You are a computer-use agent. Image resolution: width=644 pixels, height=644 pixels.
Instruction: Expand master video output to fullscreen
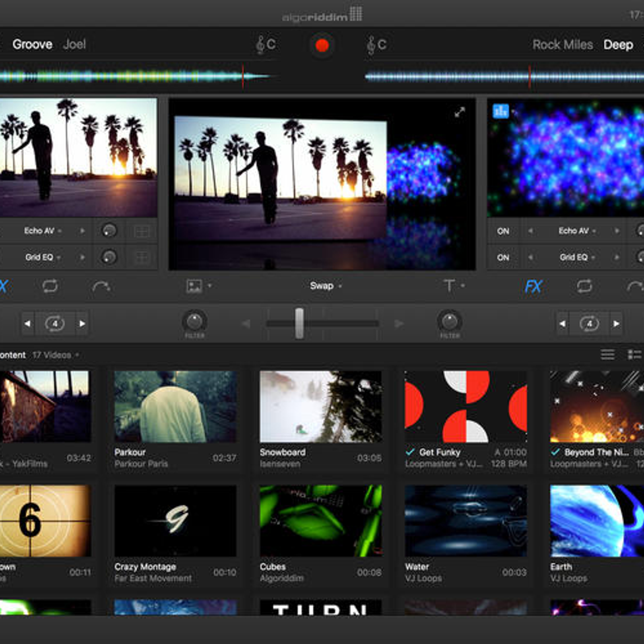coord(460,112)
